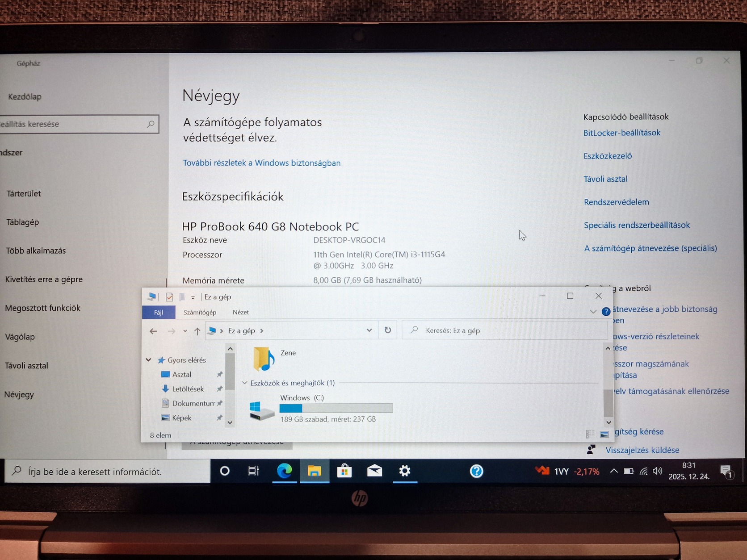Open the address bar history dropdown
This screenshot has height=560, width=747.
pos(369,330)
